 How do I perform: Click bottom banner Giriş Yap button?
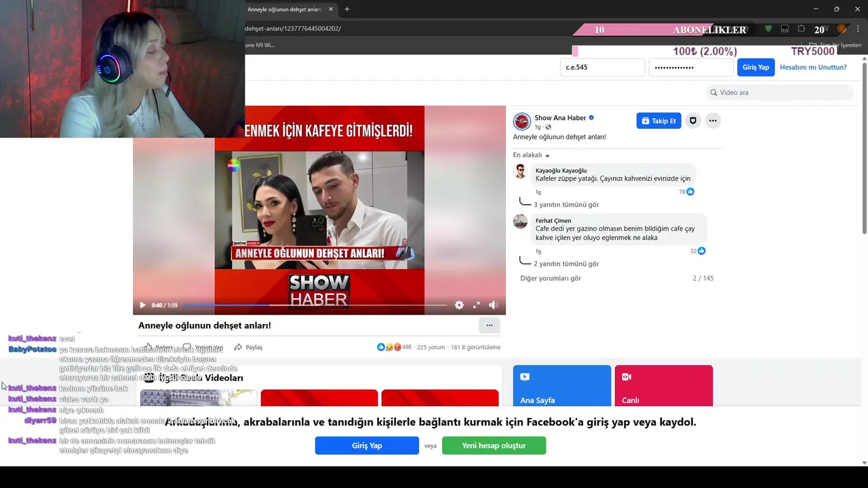[x=367, y=445]
